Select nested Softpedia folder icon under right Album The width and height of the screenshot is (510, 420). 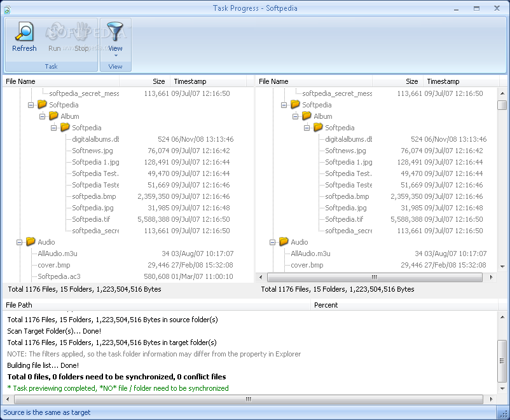pyautogui.click(x=318, y=127)
